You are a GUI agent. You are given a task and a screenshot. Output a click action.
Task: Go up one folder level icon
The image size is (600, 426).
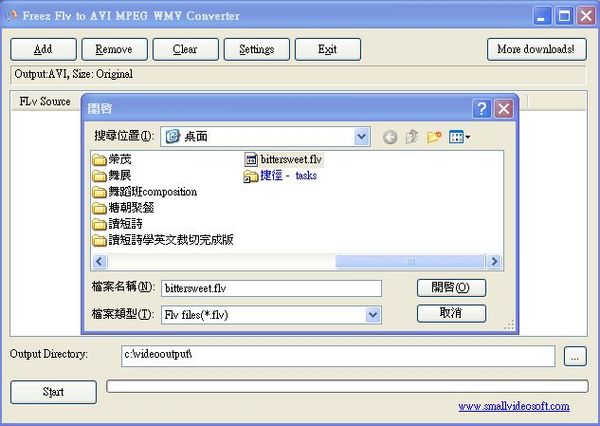click(x=412, y=137)
